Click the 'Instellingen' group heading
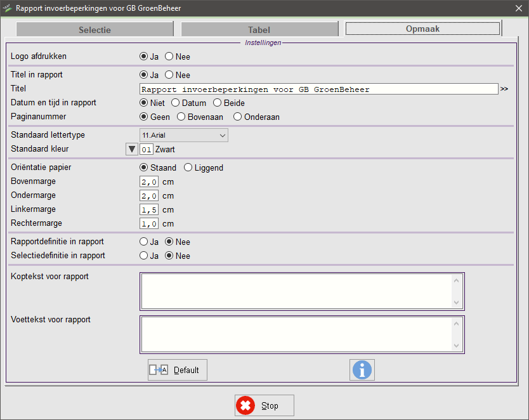 pos(263,43)
